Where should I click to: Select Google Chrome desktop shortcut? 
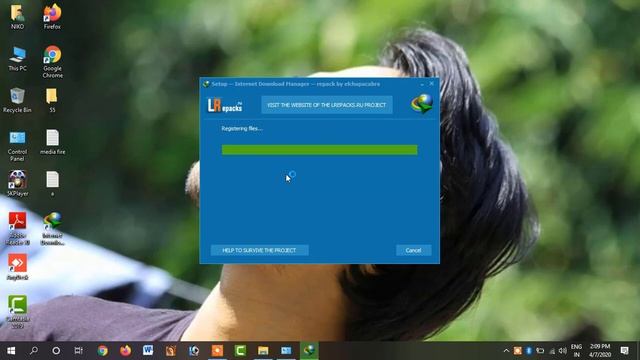[x=52, y=62]
